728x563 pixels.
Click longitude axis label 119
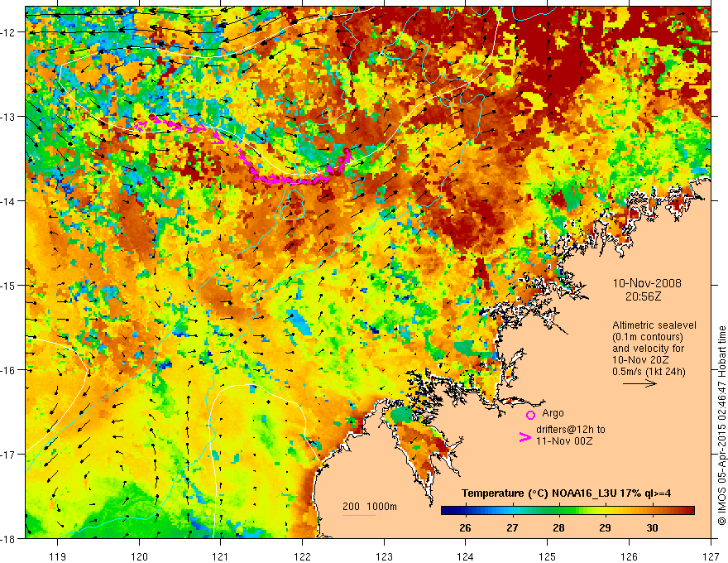tap(58, 556)
